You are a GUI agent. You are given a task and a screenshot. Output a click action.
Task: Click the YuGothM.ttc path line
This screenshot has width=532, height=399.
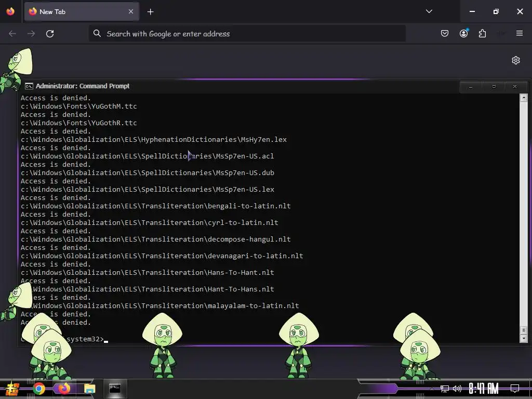tap(79, 106)
